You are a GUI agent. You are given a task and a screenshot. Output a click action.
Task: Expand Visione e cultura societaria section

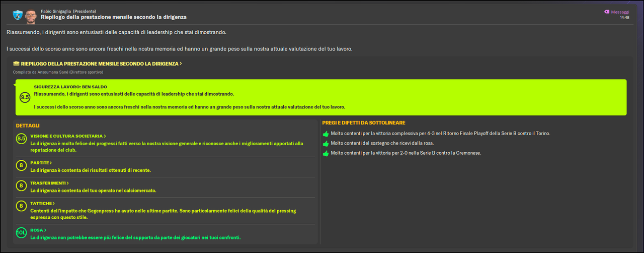(68, 136)
